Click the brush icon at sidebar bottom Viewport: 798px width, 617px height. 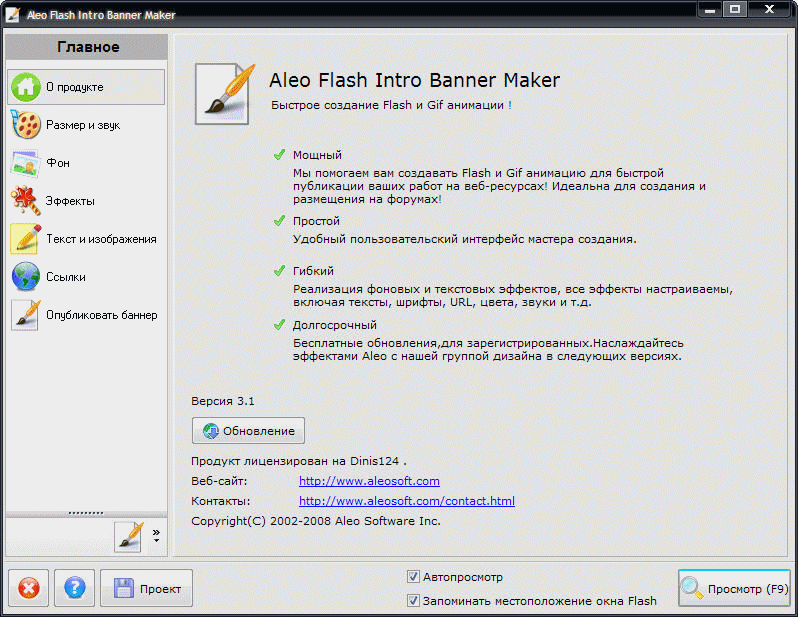tap(128, 537)
